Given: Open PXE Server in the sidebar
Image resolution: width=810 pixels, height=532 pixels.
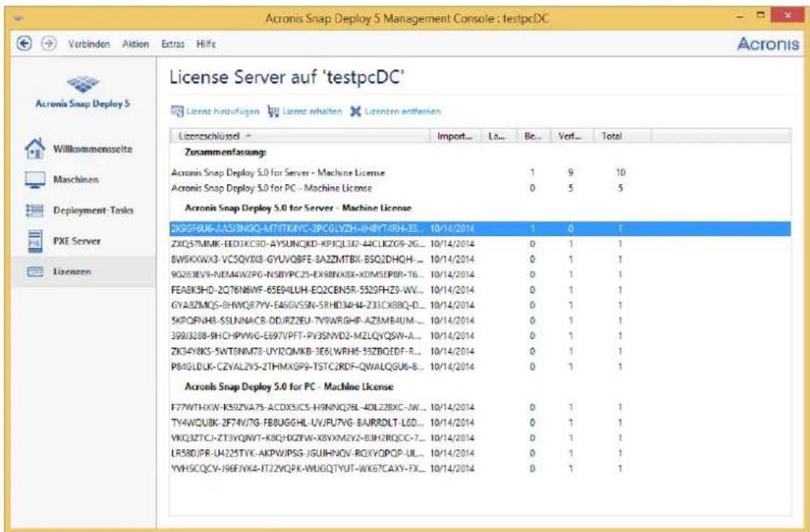Looking at the screenshot, I should click(x=76, y=241).
